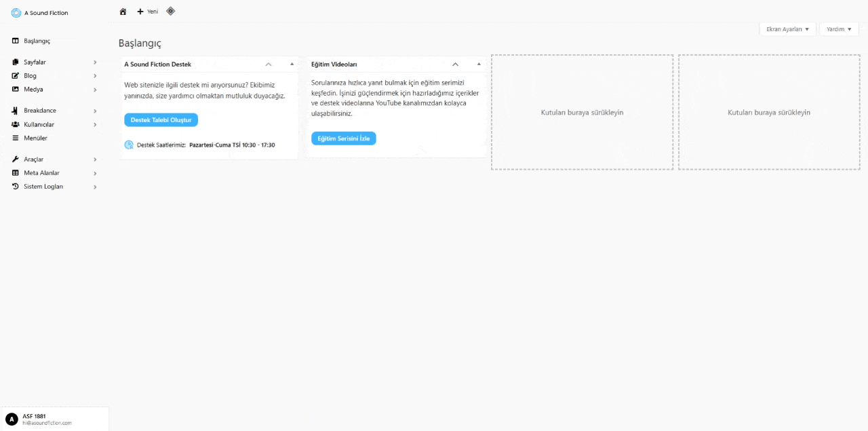Click the home icon in admin toolbar
868x431 pixels.
tap(122, 12)
